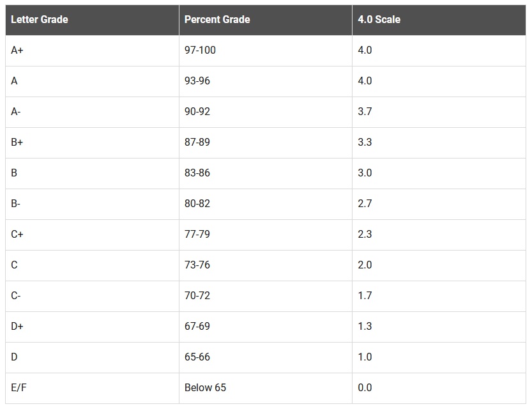Viewport: 532px width, 411px height.
Task: Click the A- letter grade cell
Action: click(x=16, y=112)
